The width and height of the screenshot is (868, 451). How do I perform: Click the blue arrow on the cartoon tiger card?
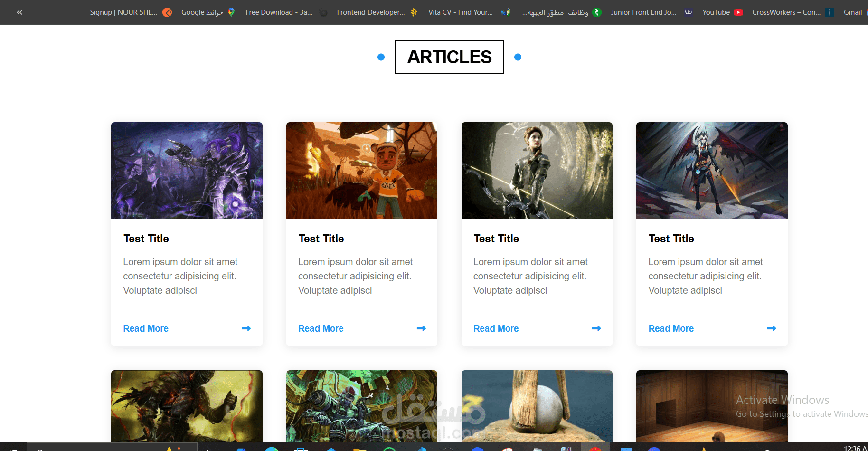tap(421, 328)
